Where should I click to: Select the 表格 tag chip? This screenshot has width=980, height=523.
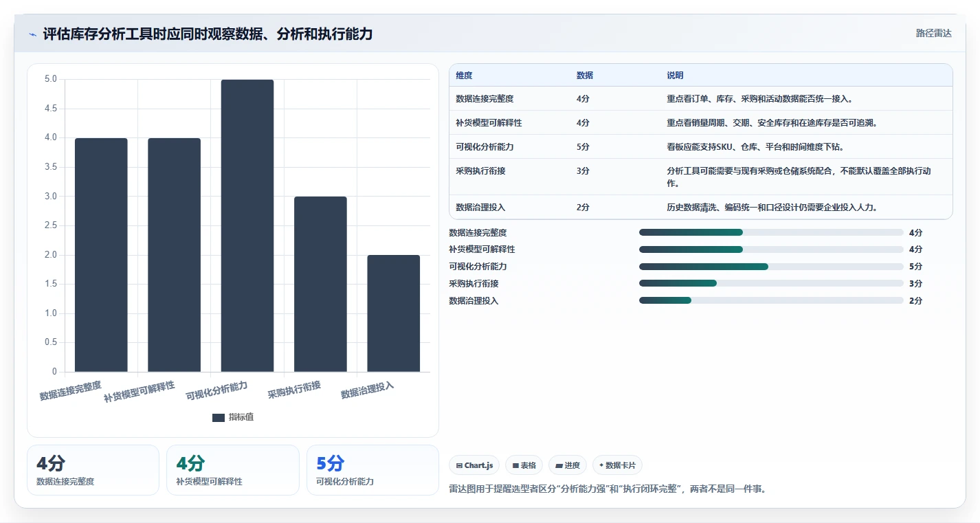524,465
